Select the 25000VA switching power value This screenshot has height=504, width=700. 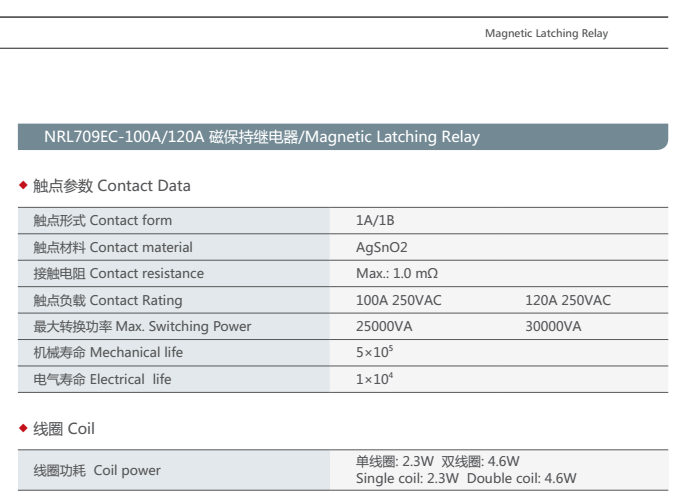(385, 326)
